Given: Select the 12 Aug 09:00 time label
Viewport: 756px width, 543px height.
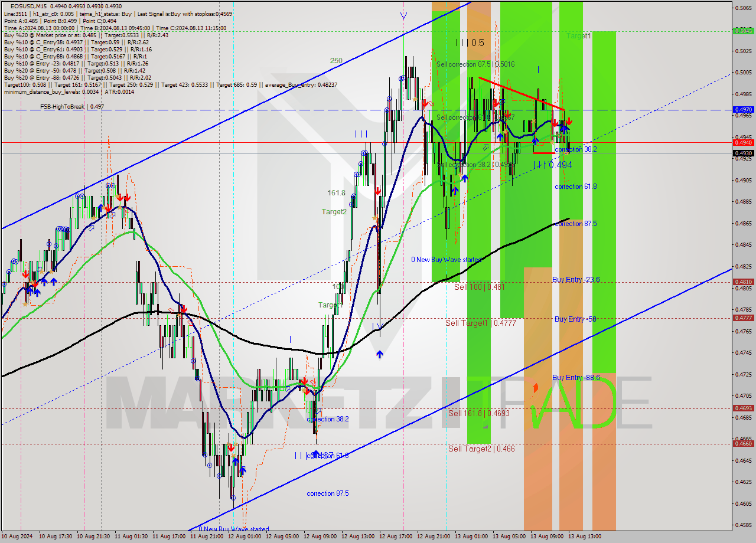Looking at the screenshot, I should coord(320,537).
